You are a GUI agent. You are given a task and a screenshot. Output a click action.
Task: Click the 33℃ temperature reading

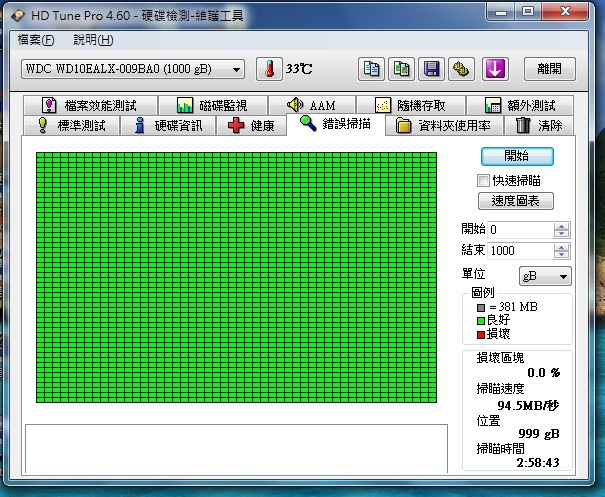coord(299,69)
